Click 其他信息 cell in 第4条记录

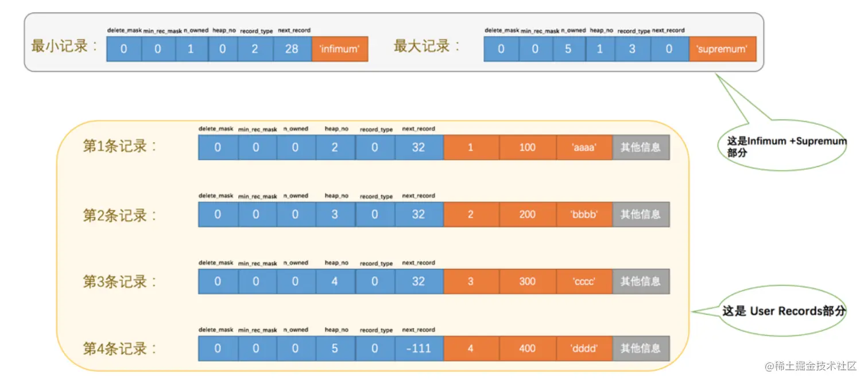click(641, 349)
